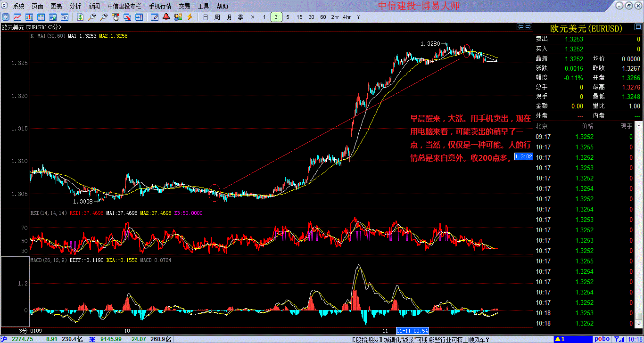Image resolution: width=644 pixels, height=343 pixels.
Task: Select the hand pointer tool icon
Action: [116, 17]
